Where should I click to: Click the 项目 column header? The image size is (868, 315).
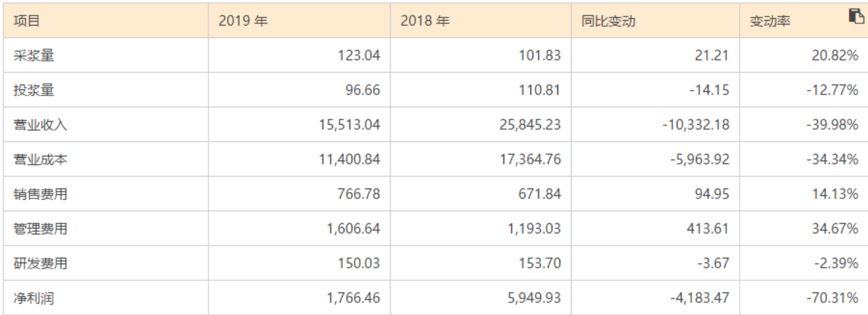27,21
